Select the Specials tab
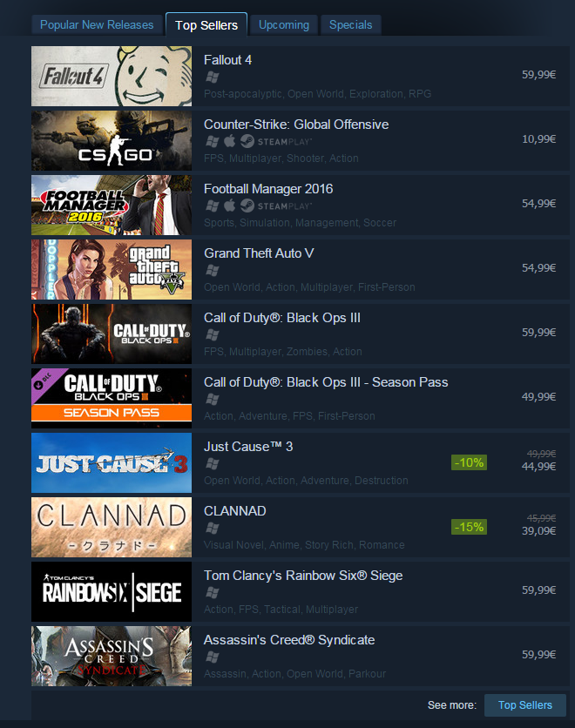The width and height of the screenshot is (575, 728). pos(351,24)
